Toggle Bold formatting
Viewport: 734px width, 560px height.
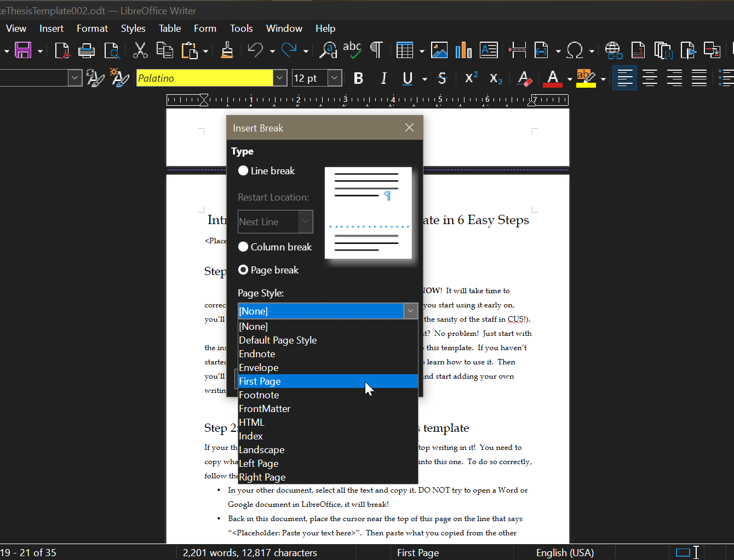358,78
